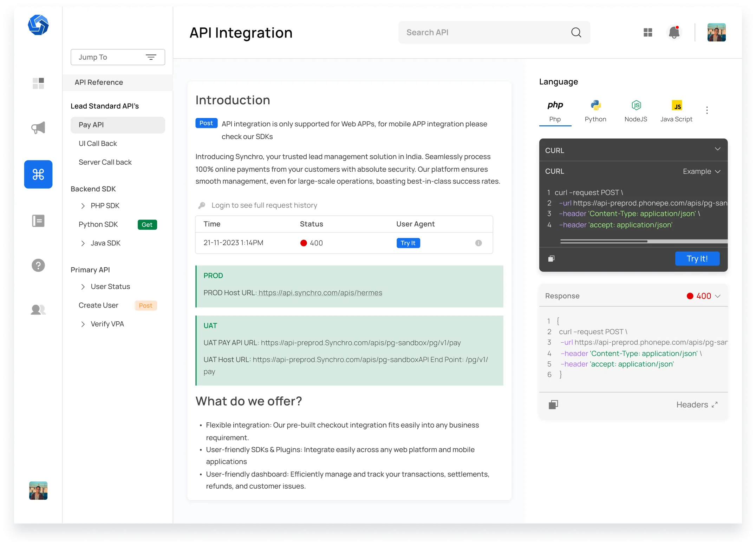The image size is (756, 546).
Task: Open the users icon in sidebar
Action: [38, 309]
